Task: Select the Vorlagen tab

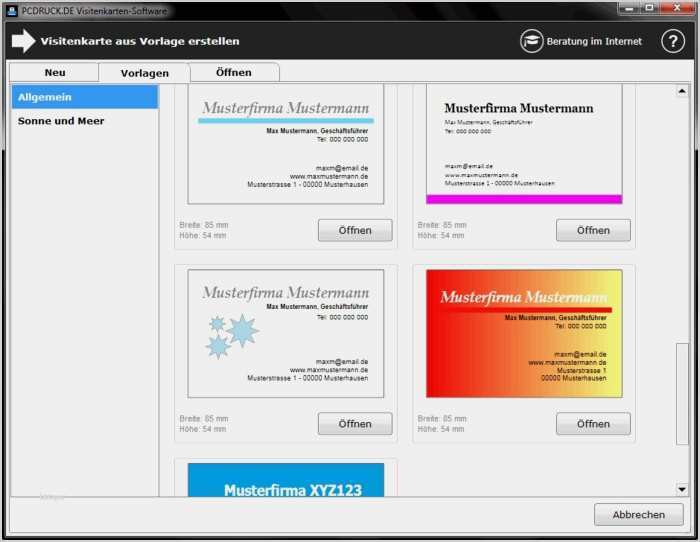Action: point(144,73)
